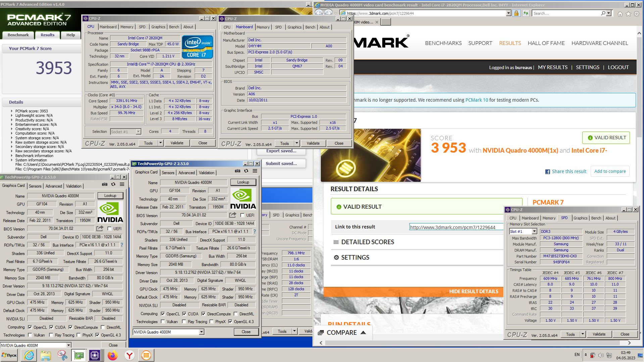Toggle Ray Tracing checkbox in the front GPU-Z window
This screenshot has height=362, width=644.
(184, 322)
